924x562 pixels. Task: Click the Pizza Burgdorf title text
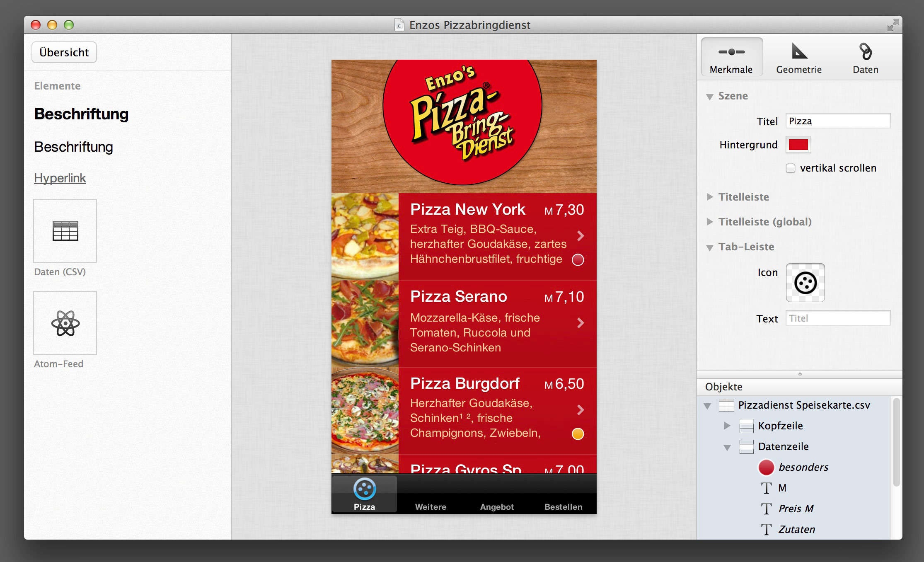click(x=465, y=384)
